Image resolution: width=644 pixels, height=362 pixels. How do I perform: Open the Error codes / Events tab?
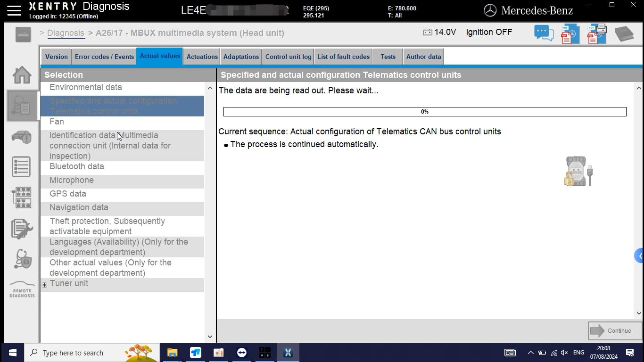pos(104,57)
